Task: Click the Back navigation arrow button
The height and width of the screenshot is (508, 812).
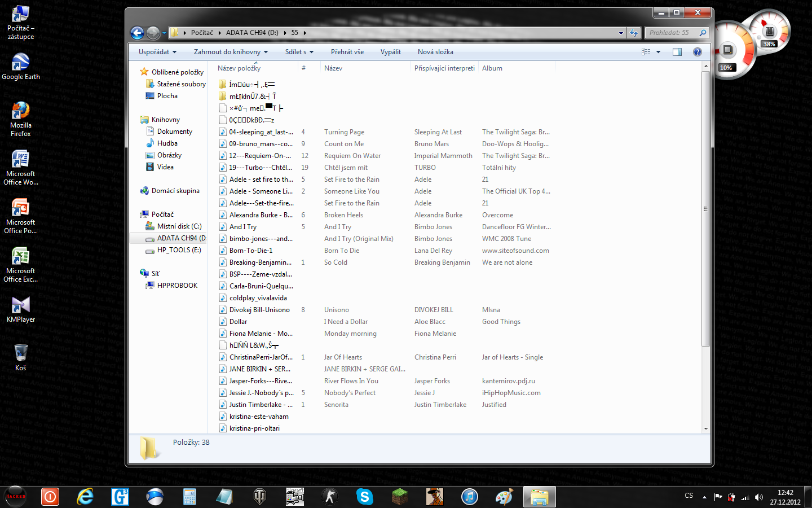Action: (137, 33)
